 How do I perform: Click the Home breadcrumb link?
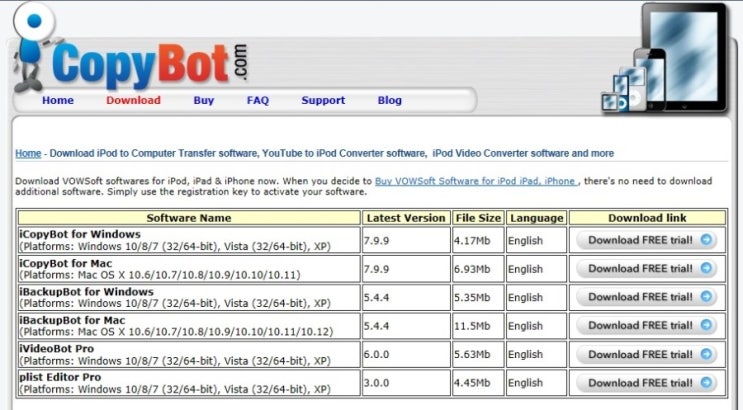(x=28, y=154)
